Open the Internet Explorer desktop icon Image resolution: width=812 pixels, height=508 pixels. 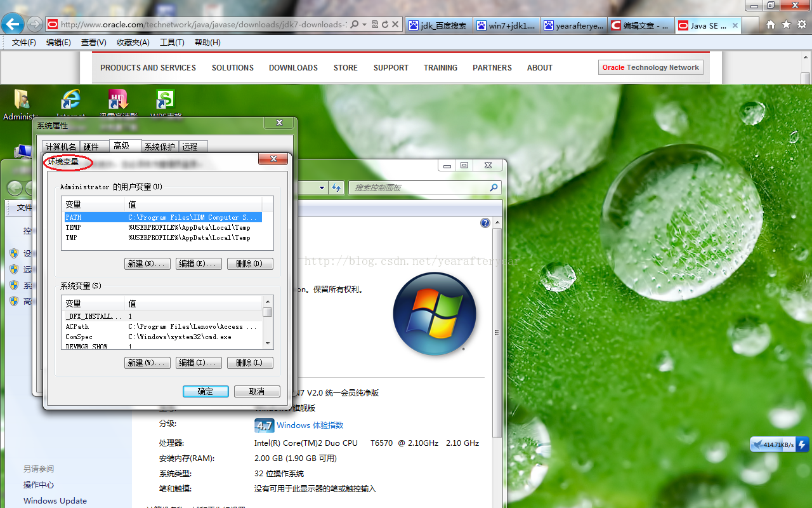[x=70, y=104]
